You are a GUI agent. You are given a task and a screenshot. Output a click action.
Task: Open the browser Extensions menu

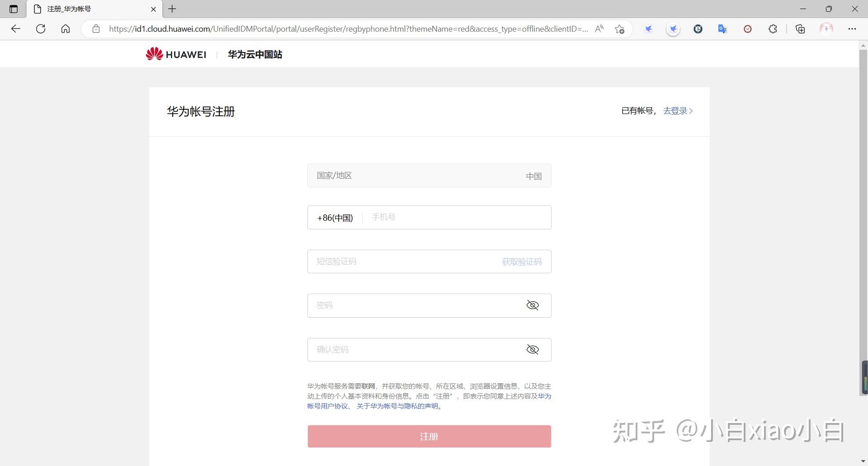[x=773, y=29]
